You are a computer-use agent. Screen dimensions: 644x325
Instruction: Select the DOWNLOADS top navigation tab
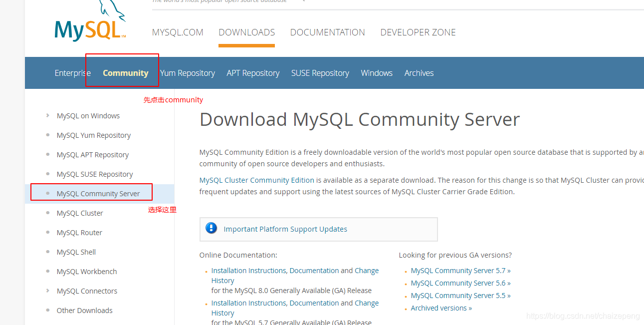[247, 32]
